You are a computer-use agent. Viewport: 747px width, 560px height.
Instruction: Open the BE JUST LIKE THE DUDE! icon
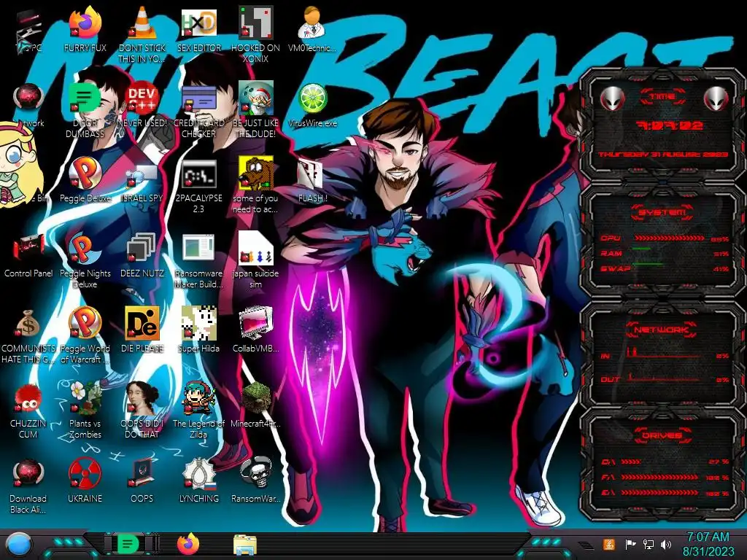pos(255,98)
